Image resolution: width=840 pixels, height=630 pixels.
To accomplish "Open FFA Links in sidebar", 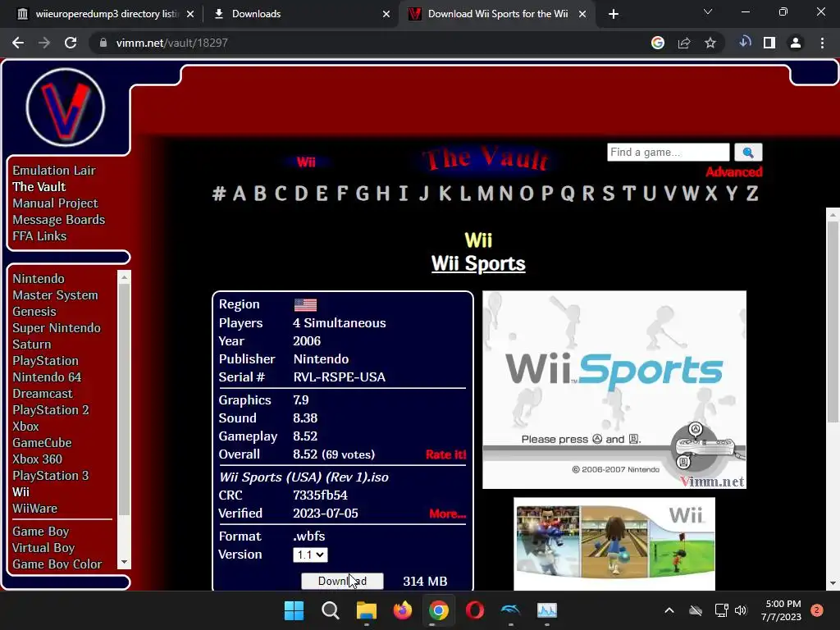I will (39, 236).
